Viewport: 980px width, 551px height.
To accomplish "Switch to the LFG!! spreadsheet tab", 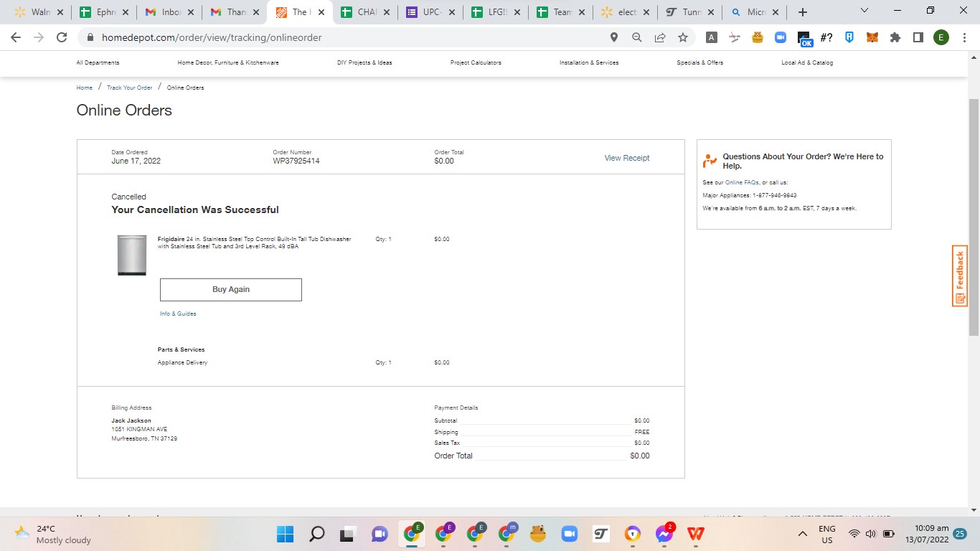I will click(x=495, y=12).
